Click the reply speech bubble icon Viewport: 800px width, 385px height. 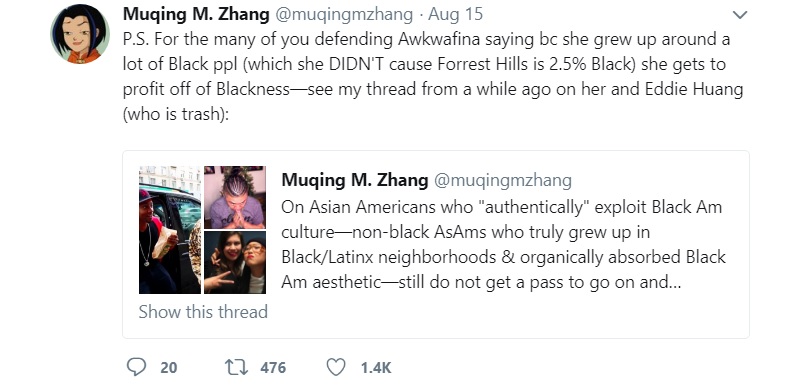click(136, 367)
